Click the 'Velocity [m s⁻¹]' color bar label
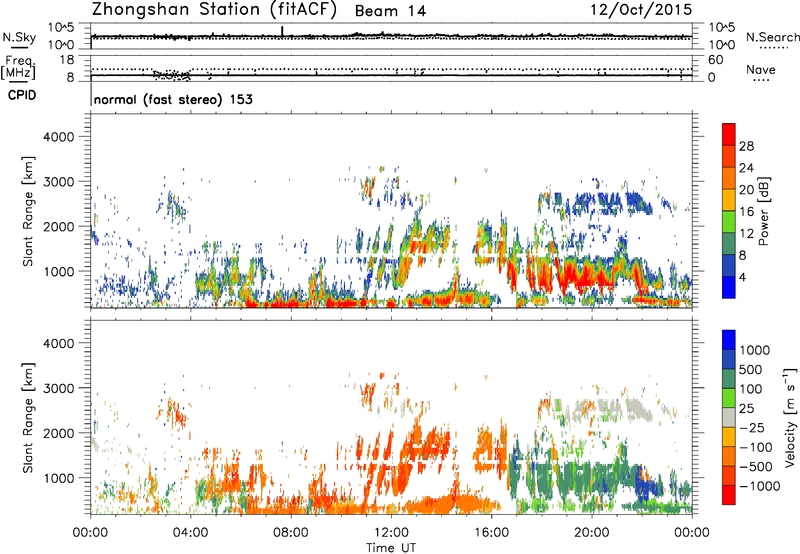This screenshot has height=554, width=800. coord(790,417)
